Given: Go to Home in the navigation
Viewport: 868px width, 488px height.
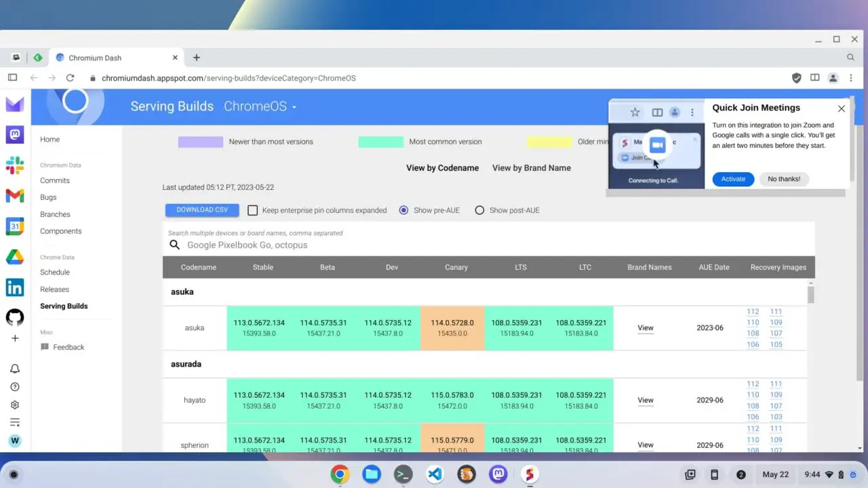Looking at the screenshot, I should pyautogui.click(x=50, y=140).
